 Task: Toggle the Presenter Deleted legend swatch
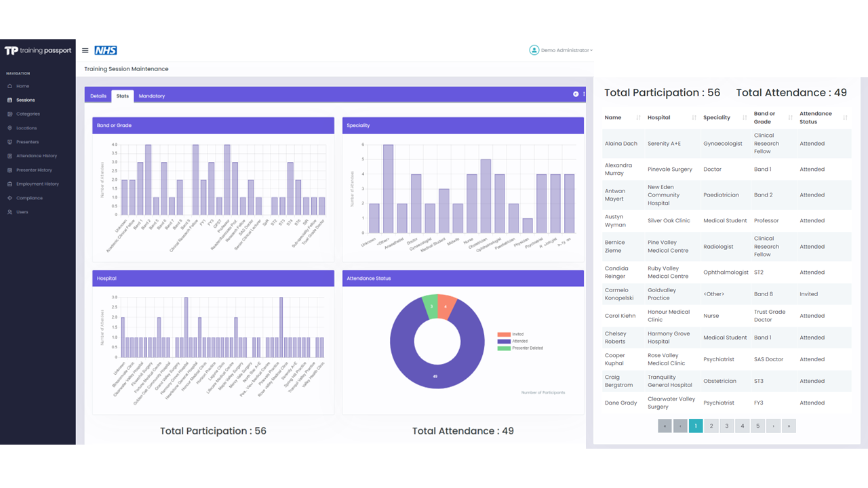point(504,348)
